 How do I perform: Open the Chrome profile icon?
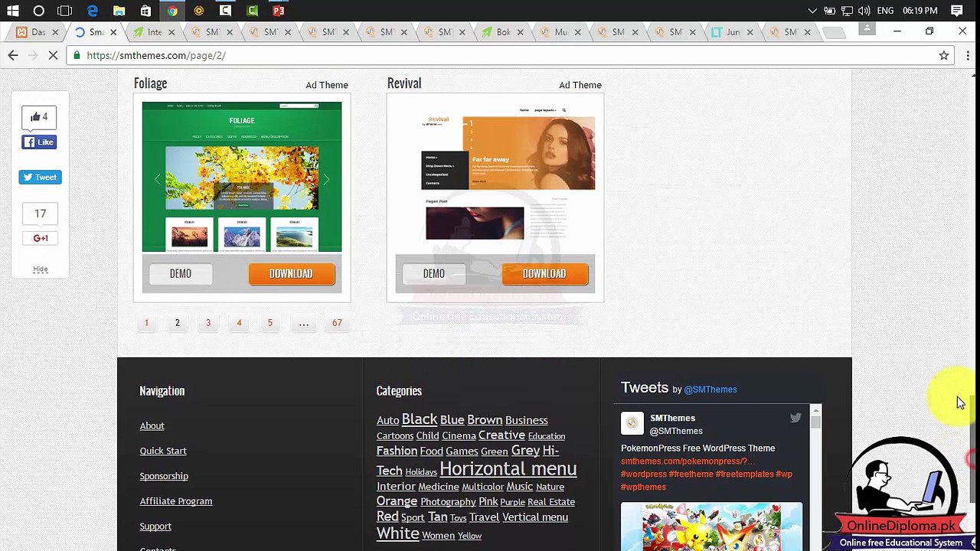867,29
